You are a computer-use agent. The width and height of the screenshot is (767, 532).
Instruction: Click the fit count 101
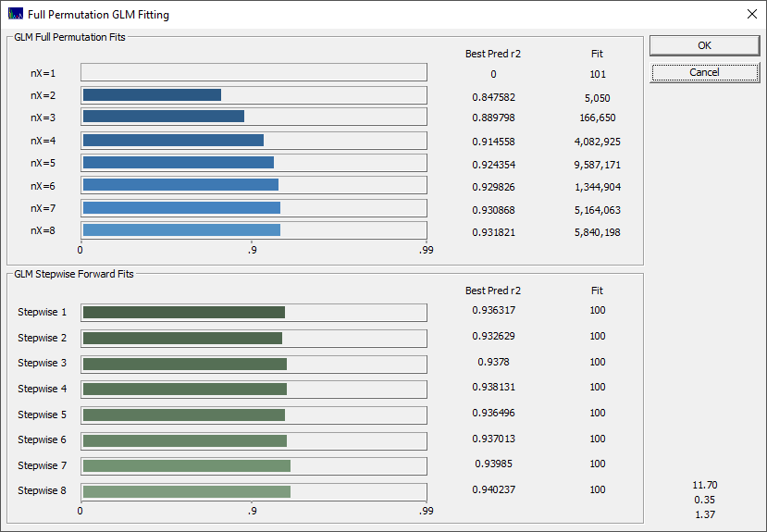pyautogui.click(x=598, y=74)
